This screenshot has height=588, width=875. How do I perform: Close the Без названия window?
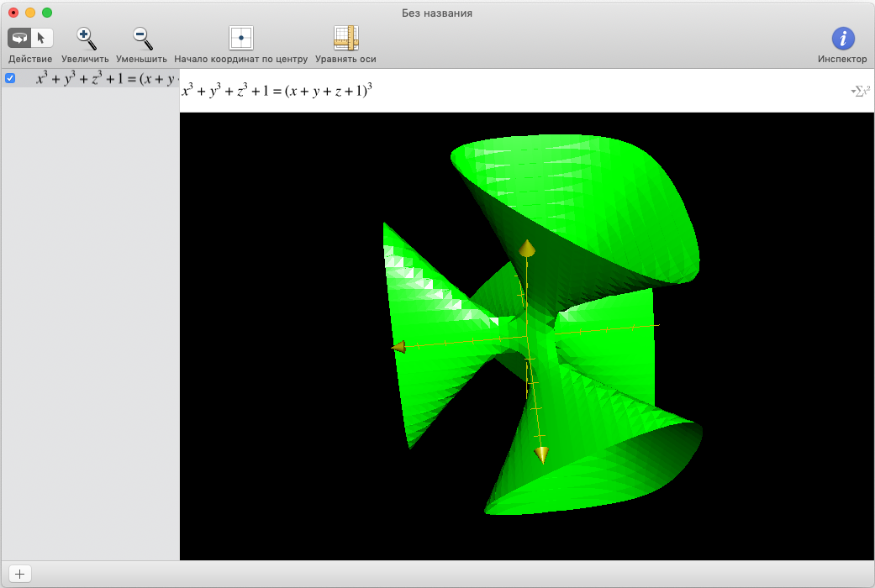13,13
